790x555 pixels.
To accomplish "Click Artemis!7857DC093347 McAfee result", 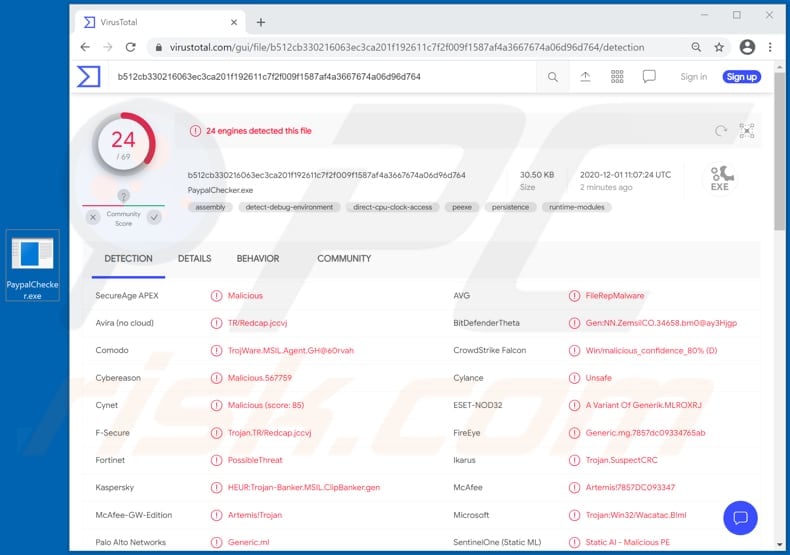I will [x=630, y=488].
